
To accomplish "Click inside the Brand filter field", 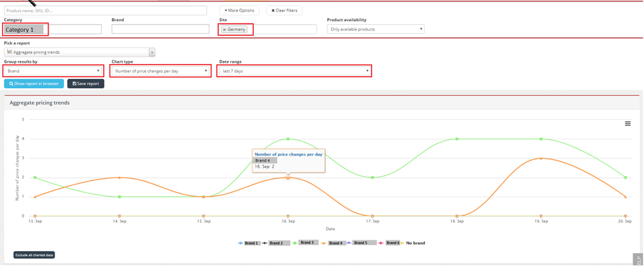I will coord(161,29).
